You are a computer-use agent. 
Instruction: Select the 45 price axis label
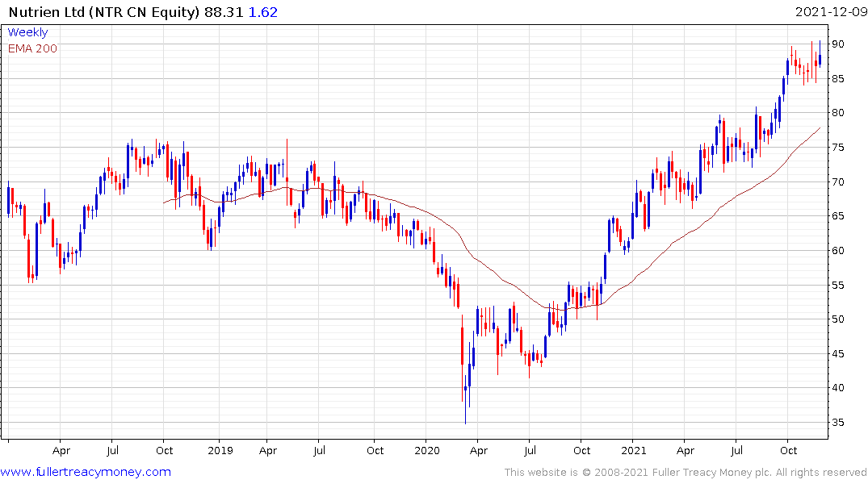tap(837, 354)
